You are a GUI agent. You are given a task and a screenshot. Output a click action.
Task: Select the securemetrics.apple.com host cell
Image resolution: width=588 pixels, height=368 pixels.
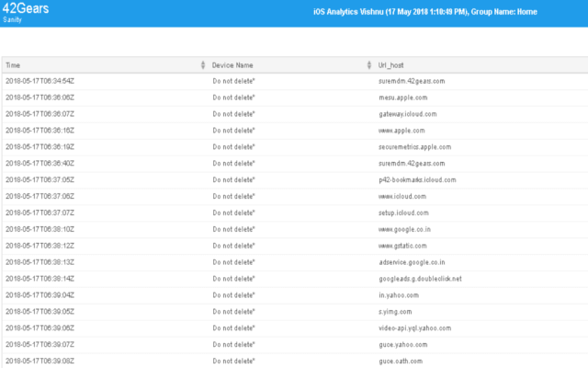[414, 147]
